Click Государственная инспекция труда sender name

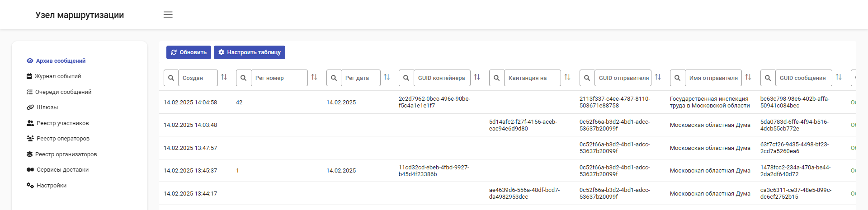pos(710,102)
